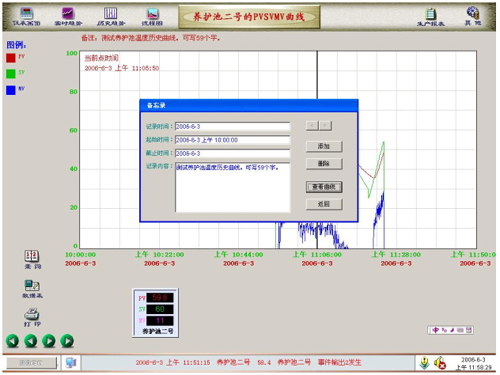Open the real-time trend (实时趋势) view
Image resolution: width=500 pixels, height=375 pixels.
click(68, 17)
